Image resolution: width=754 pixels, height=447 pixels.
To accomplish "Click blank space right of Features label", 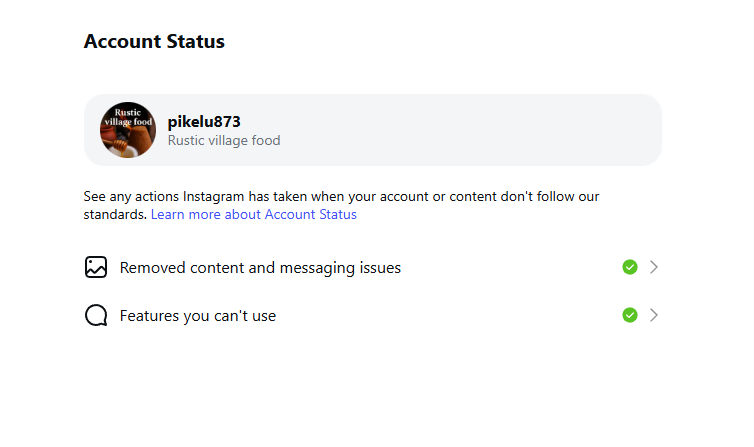I will pyautogui.click(x=450, y=316).
